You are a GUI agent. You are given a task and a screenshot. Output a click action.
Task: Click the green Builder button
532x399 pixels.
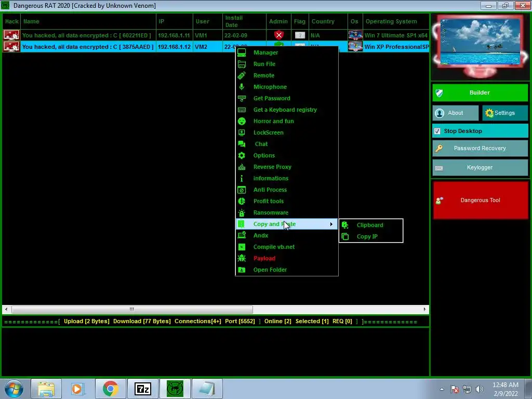click(x=480, y=92)
